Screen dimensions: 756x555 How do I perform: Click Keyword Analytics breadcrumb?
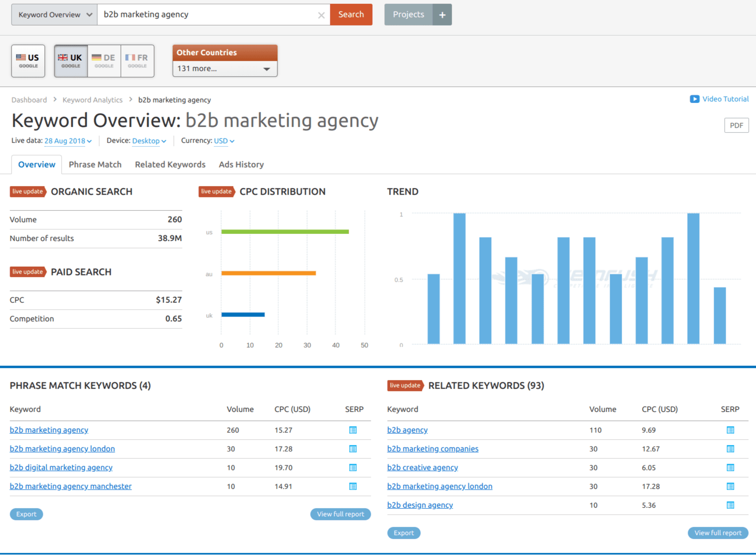pyautogui.click(x=92, y=100)
